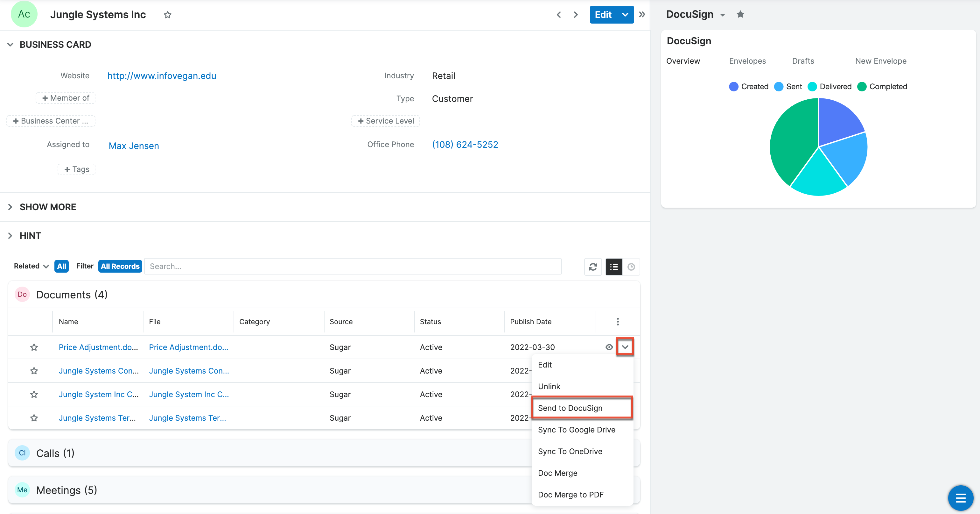Go to next record arrow
The image size is (980, 514).
tap(576, 15)
